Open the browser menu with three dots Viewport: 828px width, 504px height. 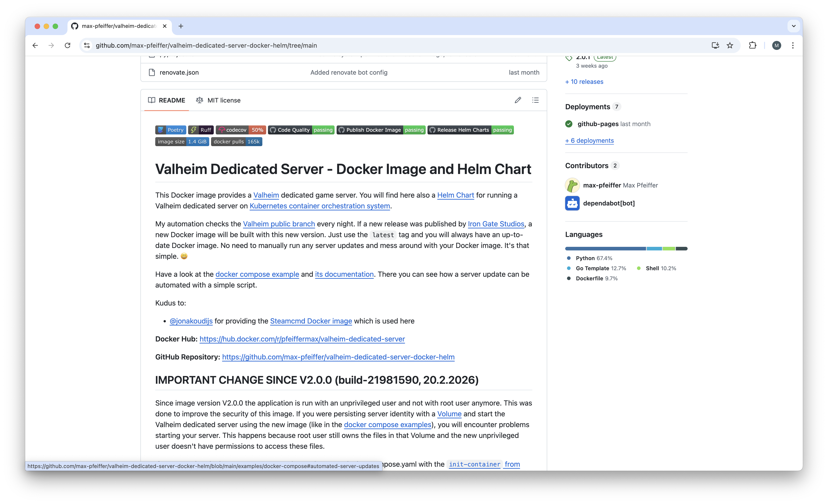[x=793, y=45]
